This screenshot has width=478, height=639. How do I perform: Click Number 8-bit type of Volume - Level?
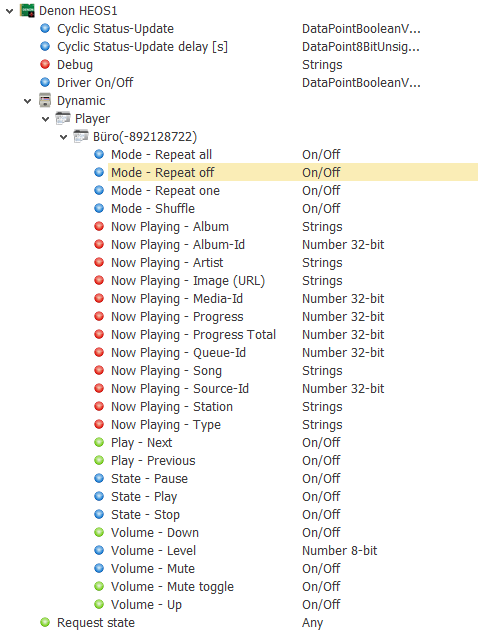click(339, 551)
